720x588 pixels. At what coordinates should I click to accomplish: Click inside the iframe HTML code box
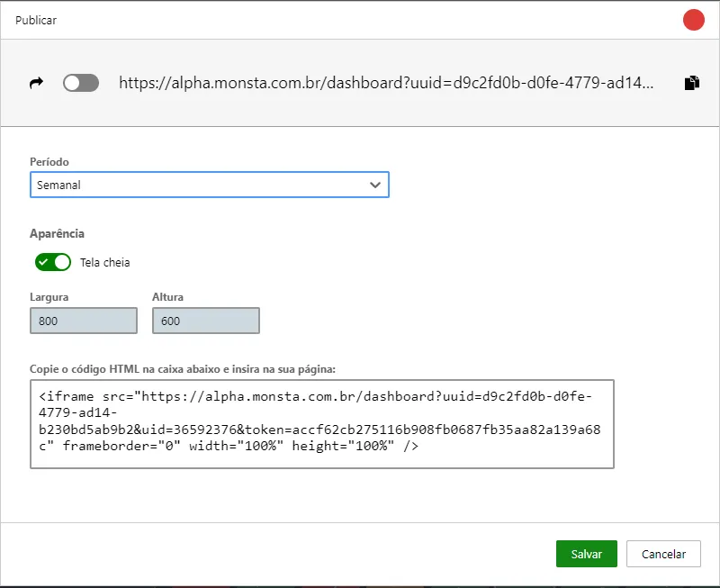pyautogui.click(x=322, y=424)
